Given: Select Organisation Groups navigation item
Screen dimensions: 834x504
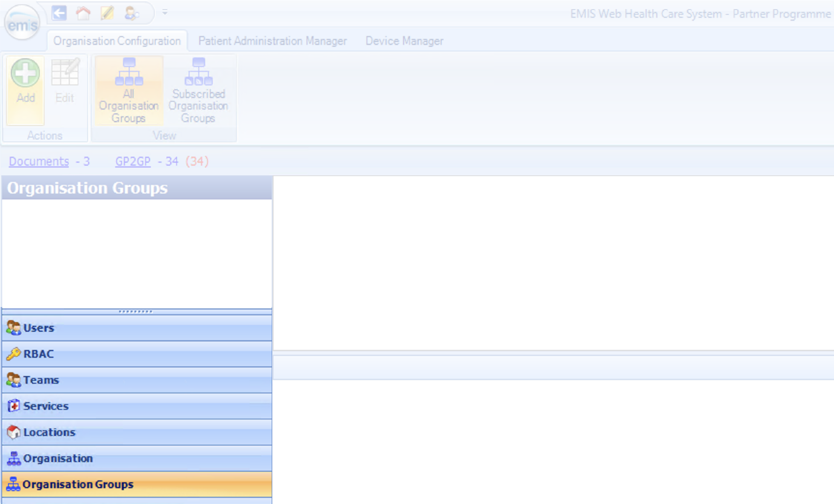Looking at the screenshot, I should (x=137, y=484).
